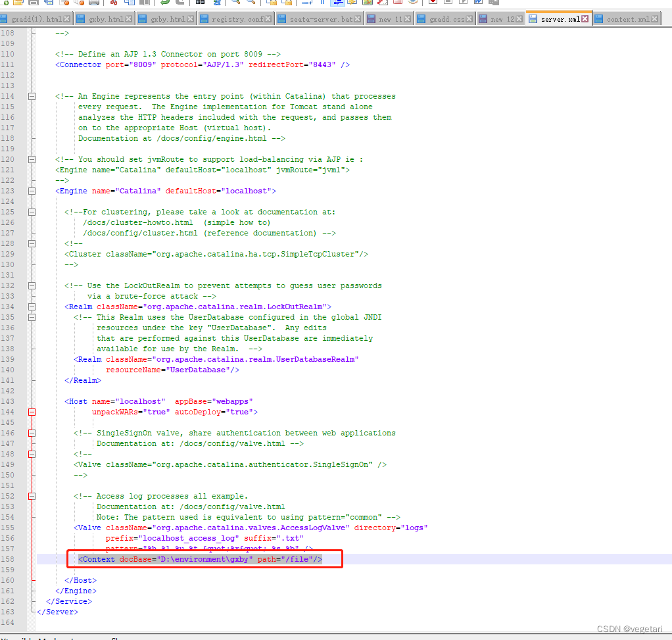Click the Connector port="8009" line
This screenshot has height=640, width=672.
[203, 64]
